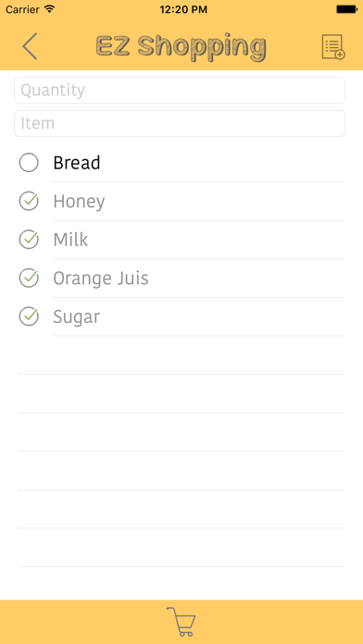
Task: Uncheck the Milk checkmark
Action: (x=29, y=240)
